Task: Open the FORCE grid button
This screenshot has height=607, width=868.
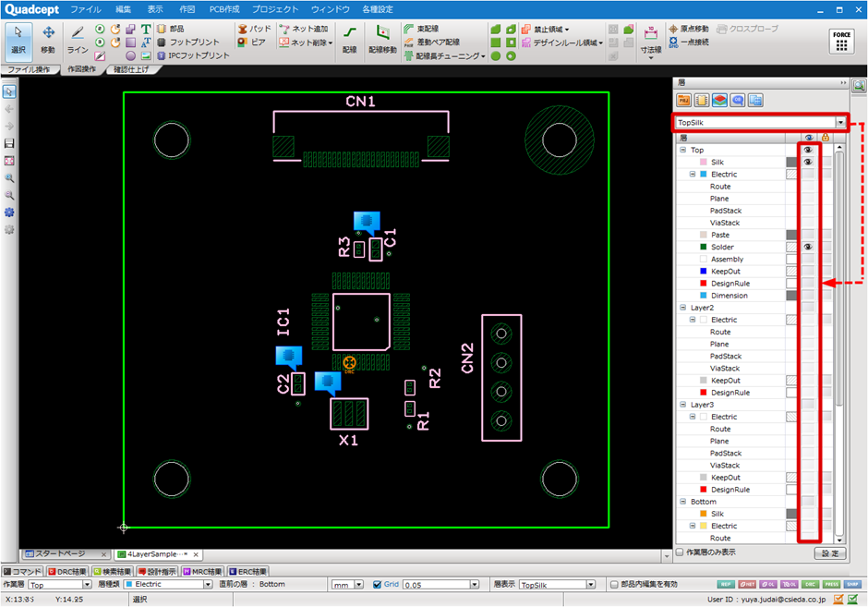Action: (x=841, y=42)
